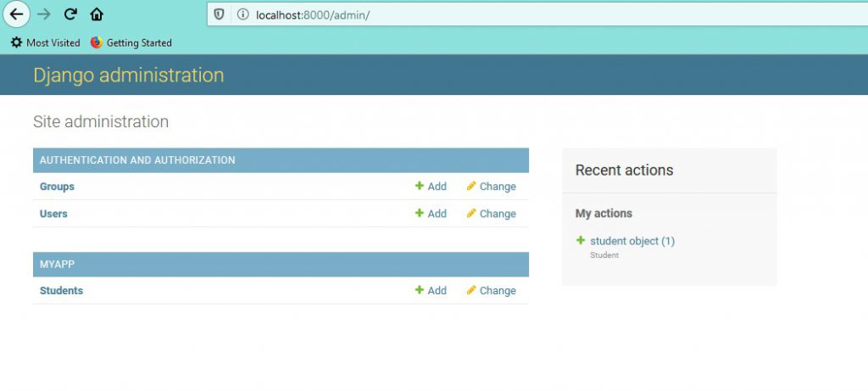Show site information via the info icon
The height and width of the screenshot is (391, 868).
(243, 14)
